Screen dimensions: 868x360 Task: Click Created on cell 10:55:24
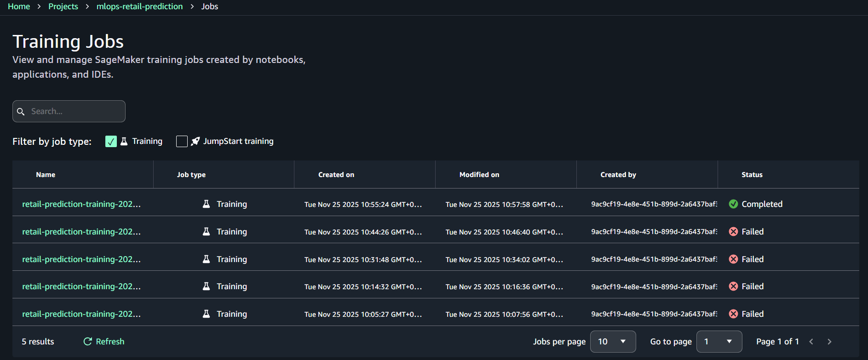363,205
